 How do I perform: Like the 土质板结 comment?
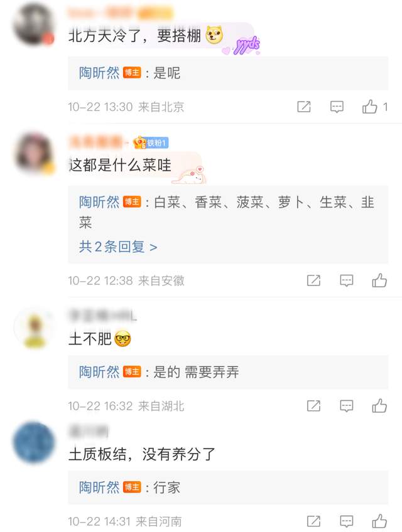point(379,521)
